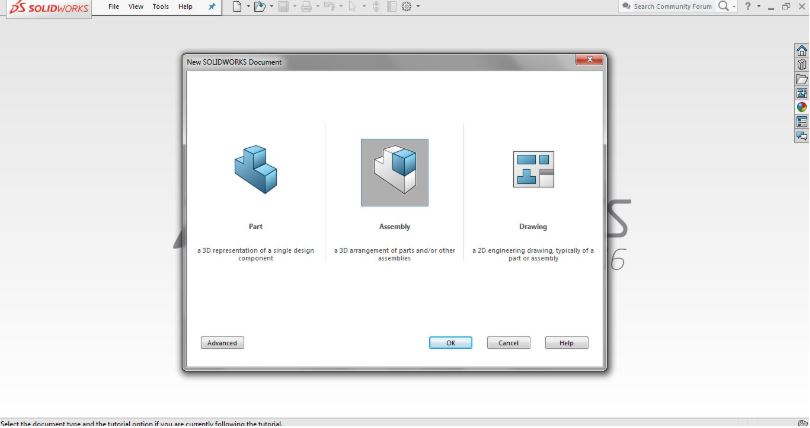
Task: Confirm with the OK button
Action: [x=450, y=343]
